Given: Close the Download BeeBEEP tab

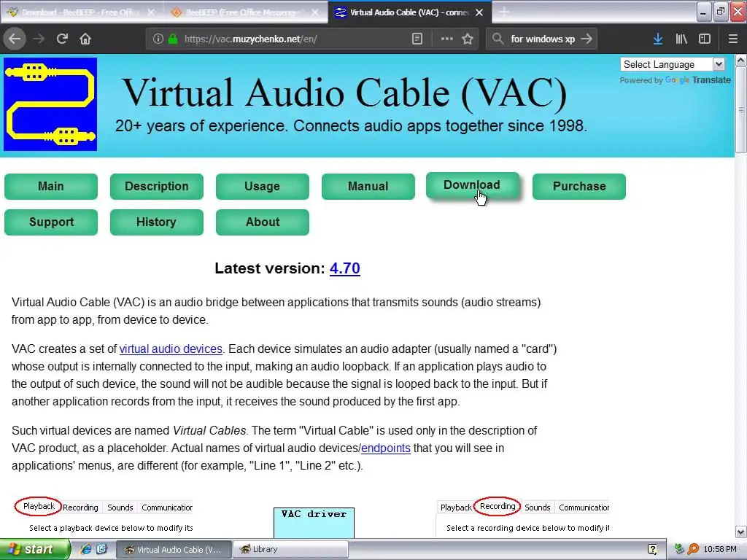Looking at the screenshot, I should 150,12.
